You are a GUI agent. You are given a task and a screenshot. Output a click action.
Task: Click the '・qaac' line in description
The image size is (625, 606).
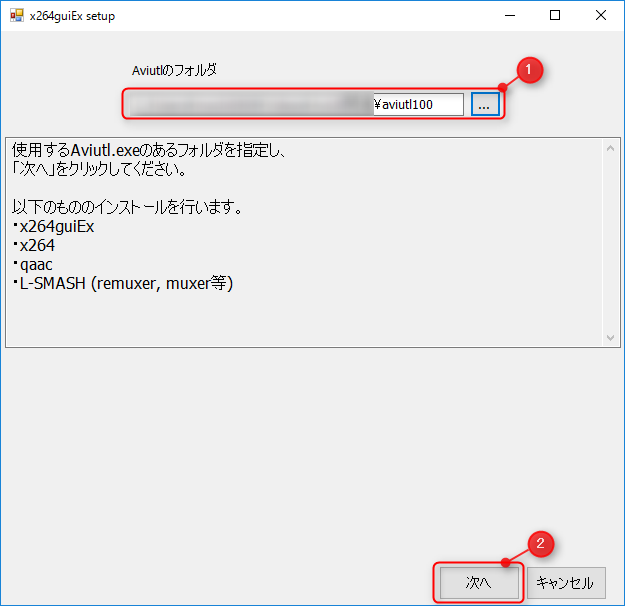[32, 264]
